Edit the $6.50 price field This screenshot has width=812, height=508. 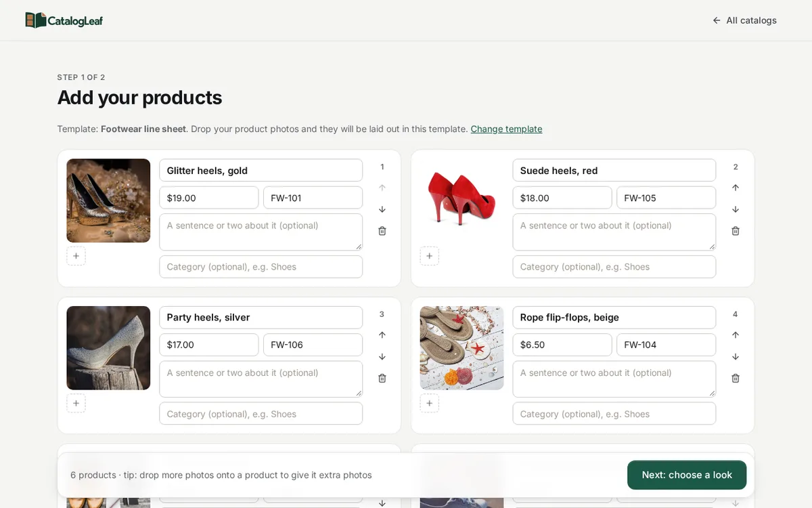point(562,345)
